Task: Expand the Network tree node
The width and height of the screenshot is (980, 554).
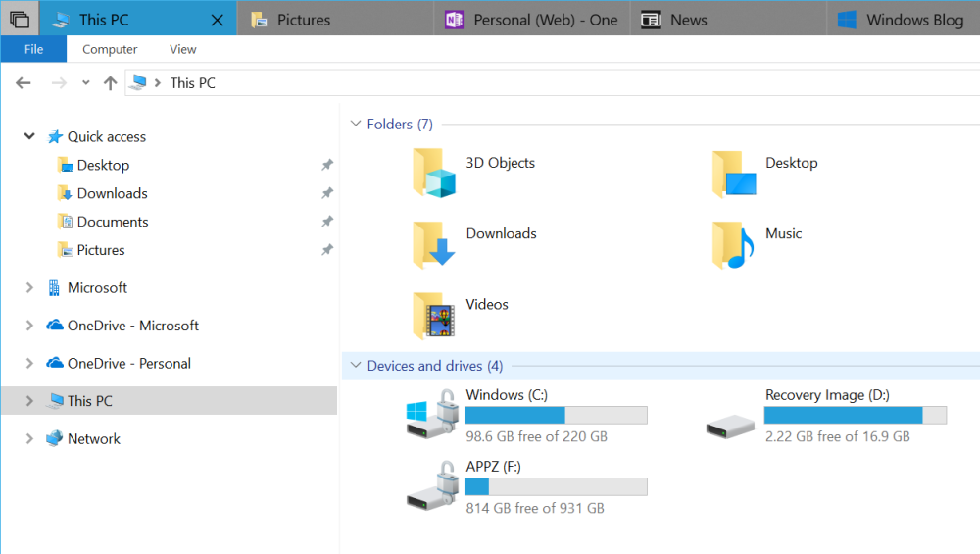Action: (x=29, y=439)
